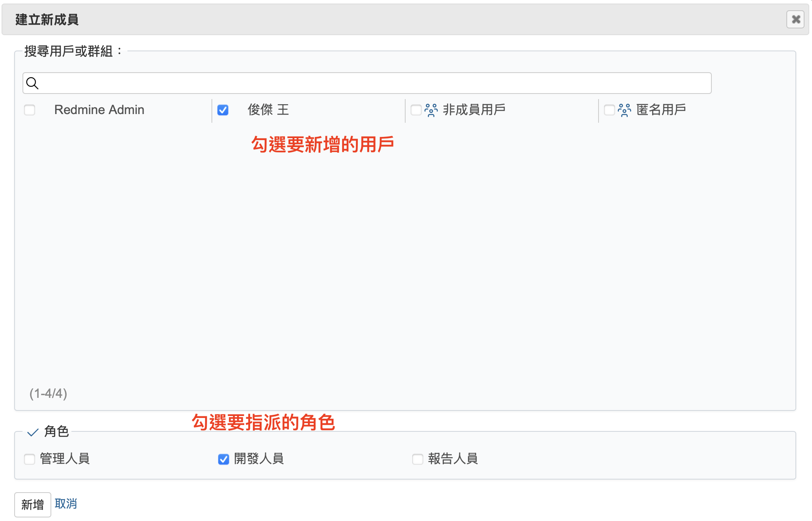Screen dimensions: 812x521
Task: Check the 匿名用戶 group checkbox
Action: click(x=609, y=110)
